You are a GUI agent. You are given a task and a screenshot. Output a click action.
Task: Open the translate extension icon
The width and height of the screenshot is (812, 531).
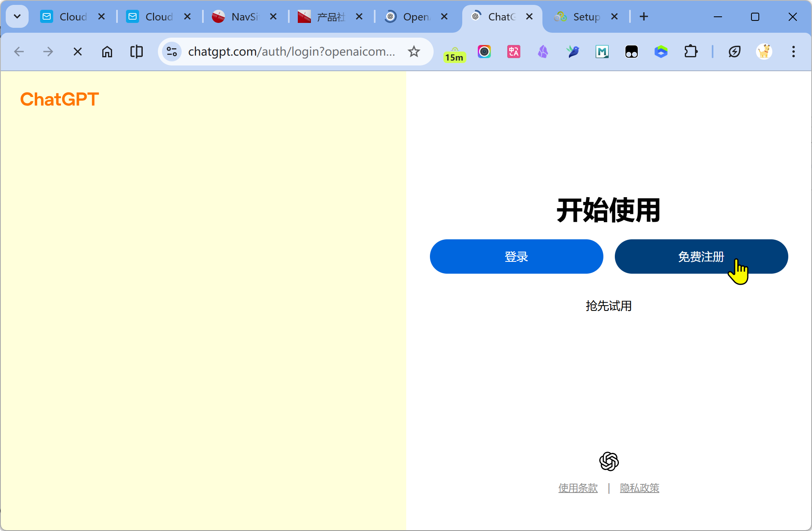[513, 52]
